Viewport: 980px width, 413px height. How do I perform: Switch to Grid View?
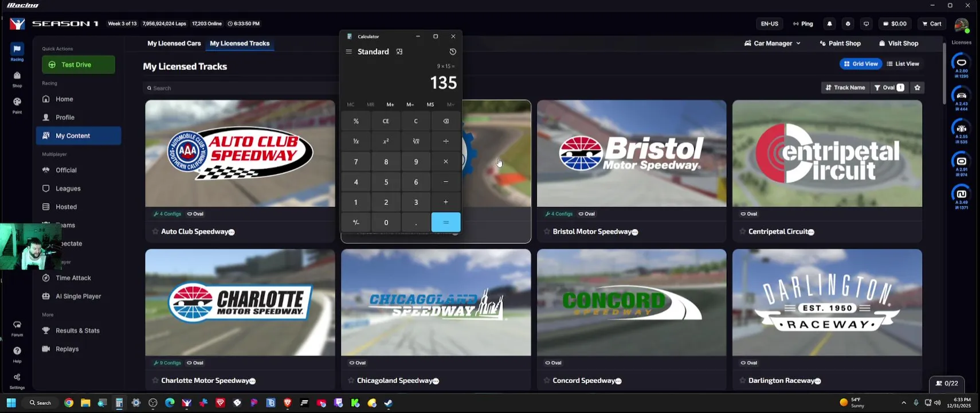click(x=860, y=64)
